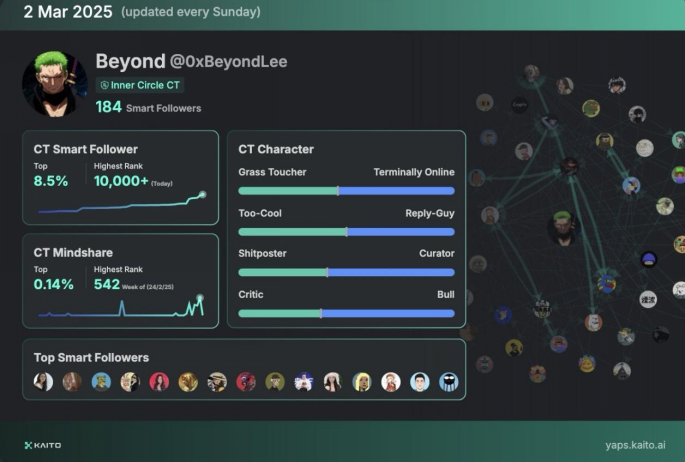This screenshot has height=462, width=685.
Task: Click the Shitposter to Curator slider bar
Action: [x=346, y=272]
